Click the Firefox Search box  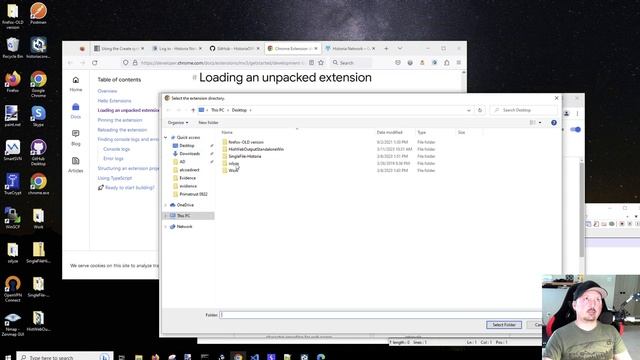(x=351, y=63)
